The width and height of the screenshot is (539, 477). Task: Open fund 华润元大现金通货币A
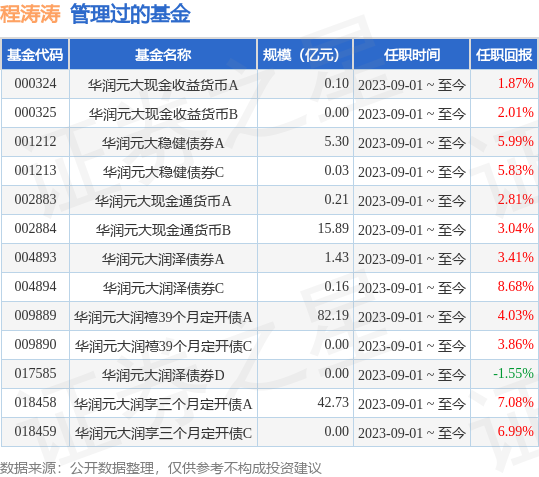tap(163, 200)
